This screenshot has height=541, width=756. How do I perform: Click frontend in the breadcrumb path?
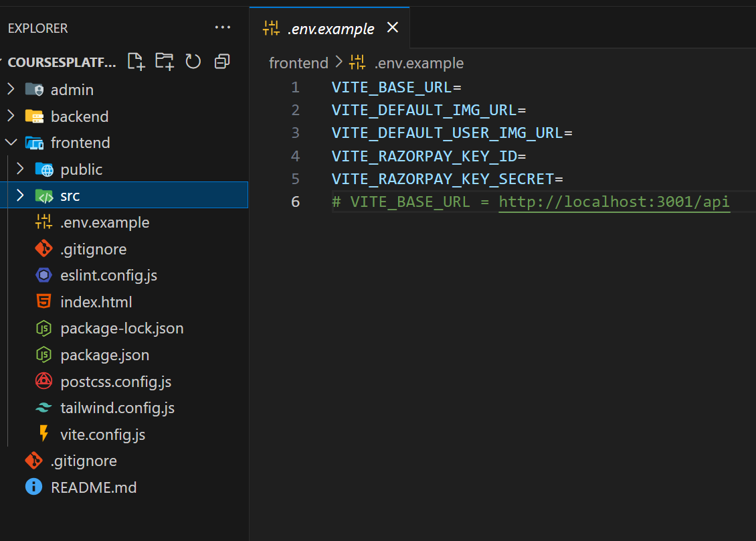(298, 63)
